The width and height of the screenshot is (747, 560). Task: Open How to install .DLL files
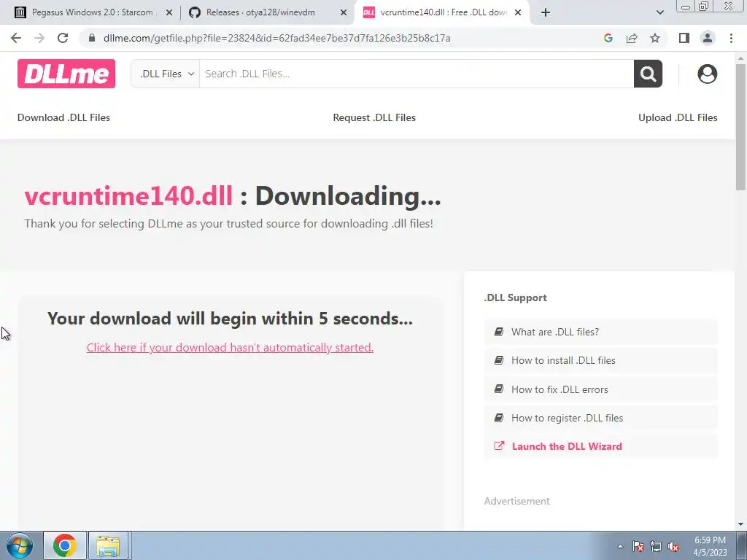click(x=601, y=360)
